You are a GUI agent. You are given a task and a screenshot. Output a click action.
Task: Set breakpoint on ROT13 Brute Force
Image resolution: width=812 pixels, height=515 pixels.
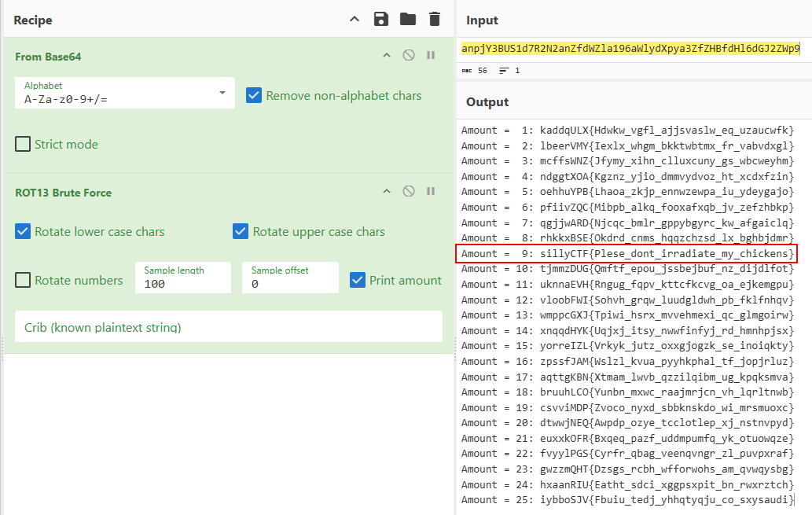[431, 192]
